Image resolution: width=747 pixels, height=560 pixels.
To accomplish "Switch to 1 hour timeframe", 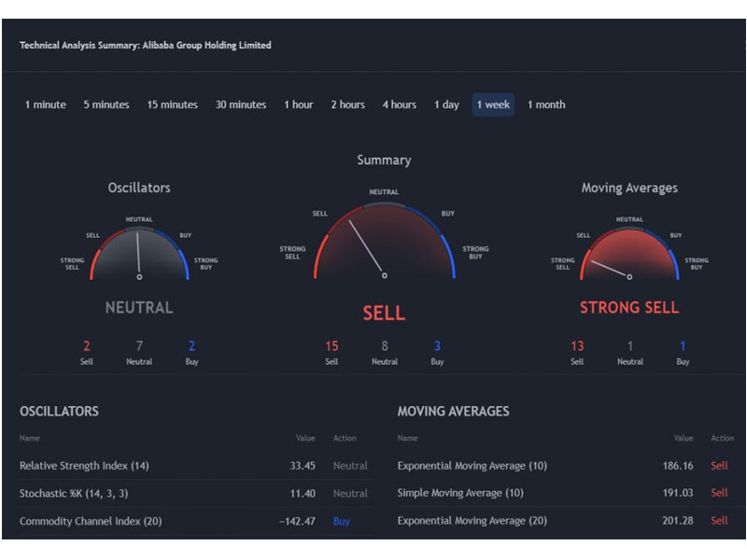I will [299, 105].
